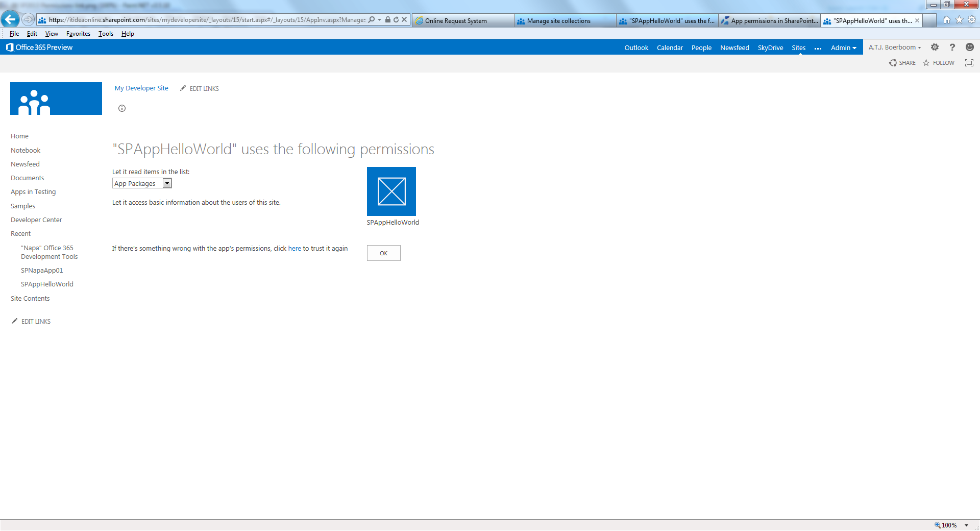Viewport: 980px width, 531px height.
Task: Click the SPAppHelloWorld app tile image
Action: 391,191
